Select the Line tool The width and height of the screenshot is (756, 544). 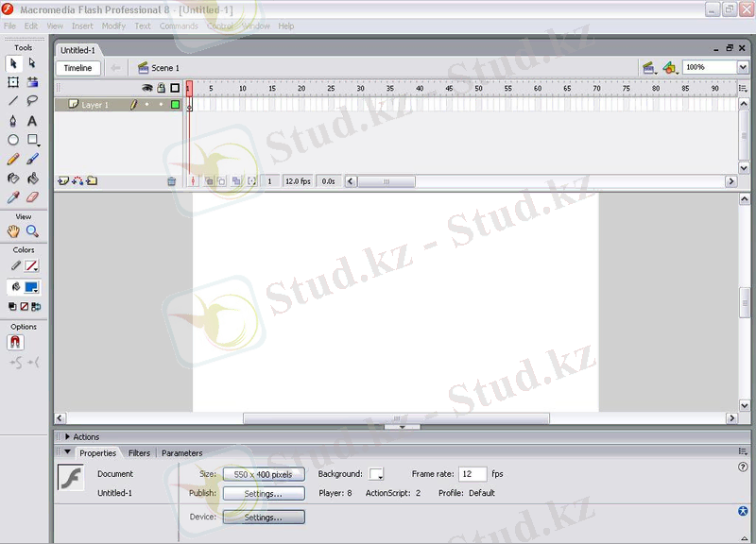(13, 101)
